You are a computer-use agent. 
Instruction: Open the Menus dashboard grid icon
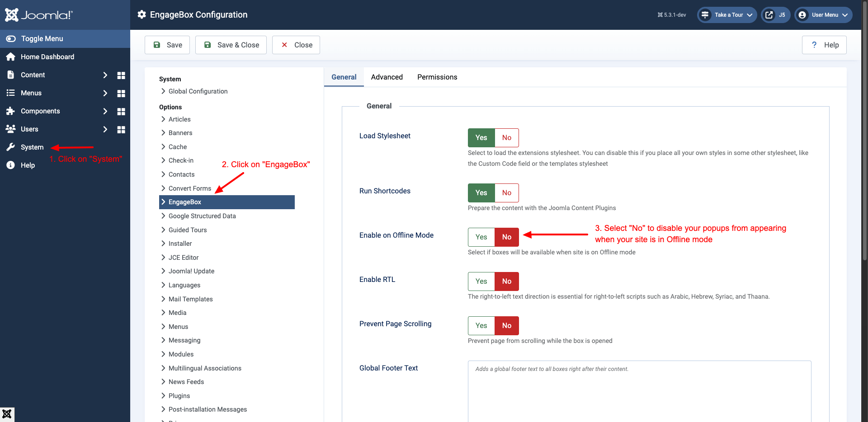pyautogui.click(x=121, y=94)
